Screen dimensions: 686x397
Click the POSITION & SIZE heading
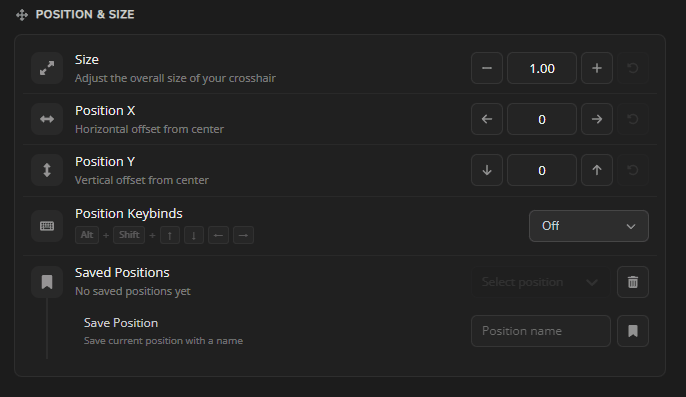pos(85,14)
